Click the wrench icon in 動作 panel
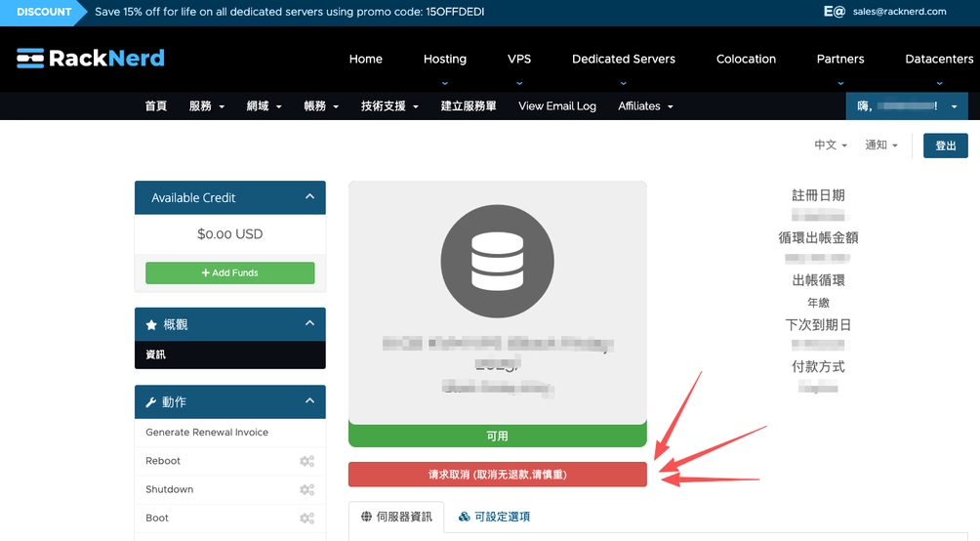The image size is (980, 541). [x=150, y=402]
